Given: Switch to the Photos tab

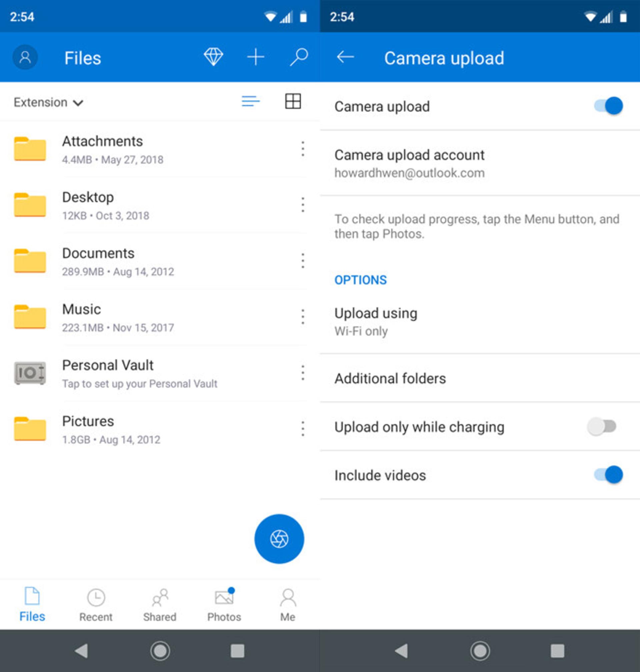Looking at the screenshot, I should point(224,604).
